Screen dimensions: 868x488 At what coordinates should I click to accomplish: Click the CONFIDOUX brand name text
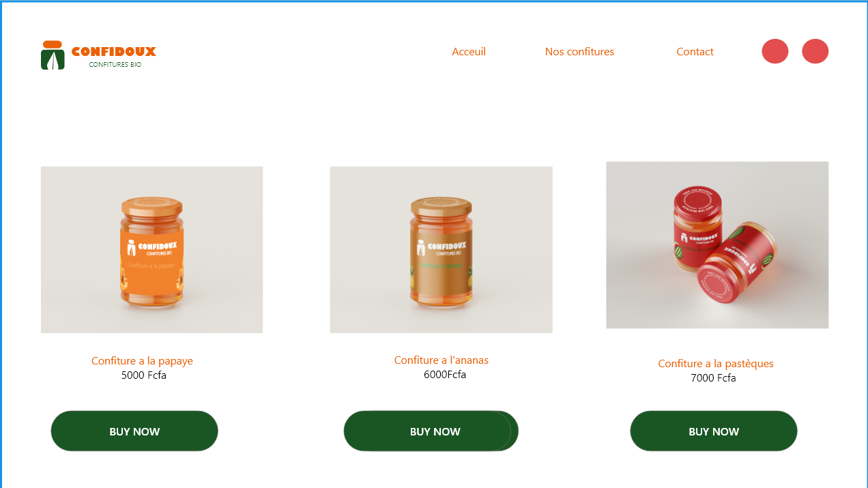tap(114, 51)
